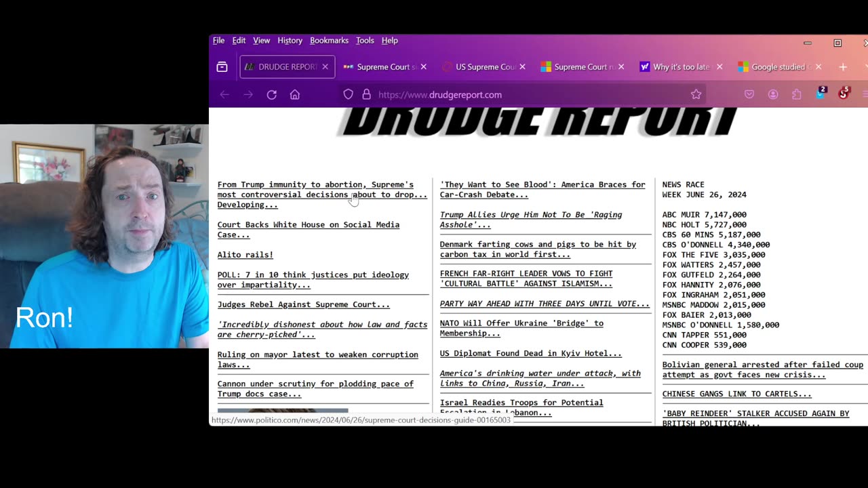868x488 pixels.
Task: Open 'PARTY WAY AHEAD WITH THREE DAYS' link
Action: tap(545, 304)
